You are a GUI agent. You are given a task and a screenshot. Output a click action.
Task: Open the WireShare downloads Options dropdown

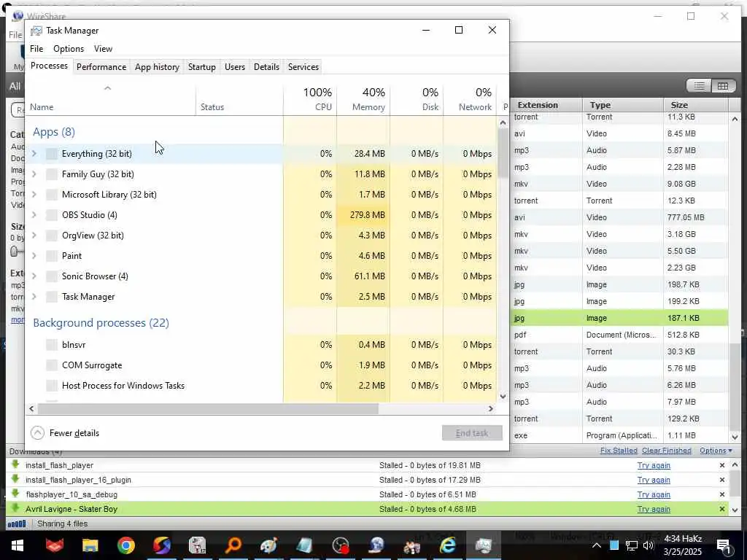tap(716, 451)
